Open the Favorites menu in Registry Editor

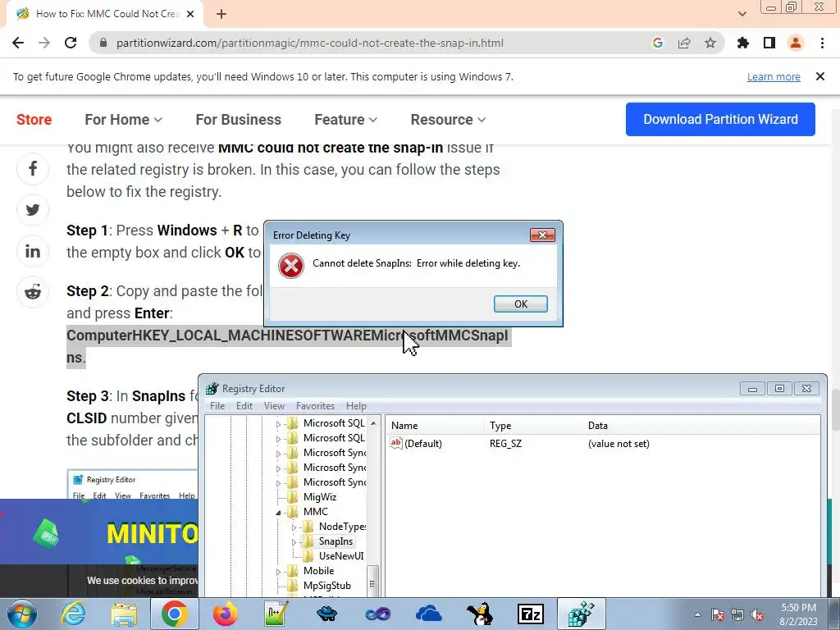click(315, 406)
